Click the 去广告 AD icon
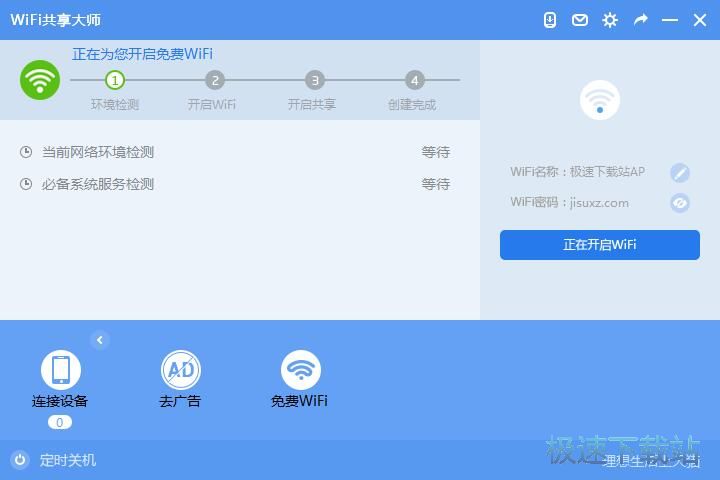This screenshot has width=720, height=480. 180,370
